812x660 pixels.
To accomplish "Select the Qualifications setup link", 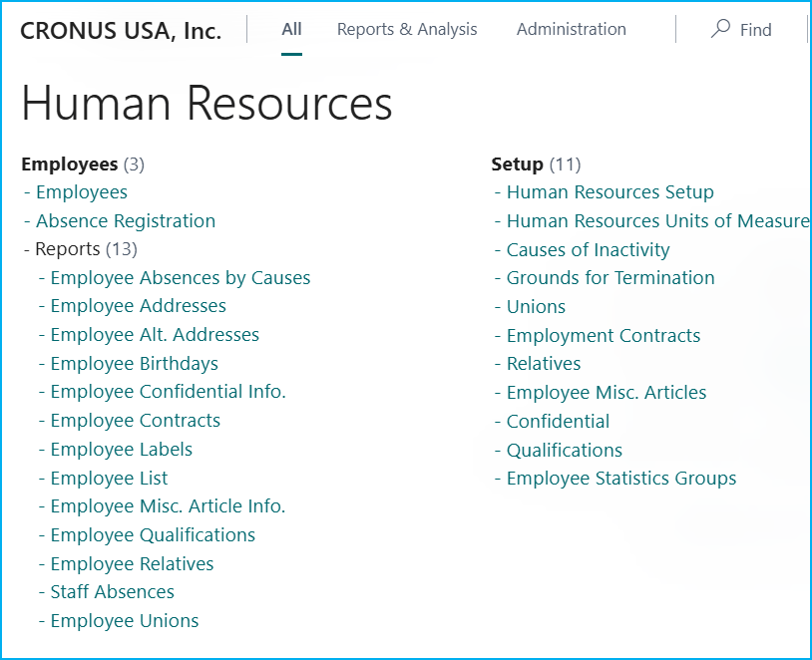I will coord(565,451).
